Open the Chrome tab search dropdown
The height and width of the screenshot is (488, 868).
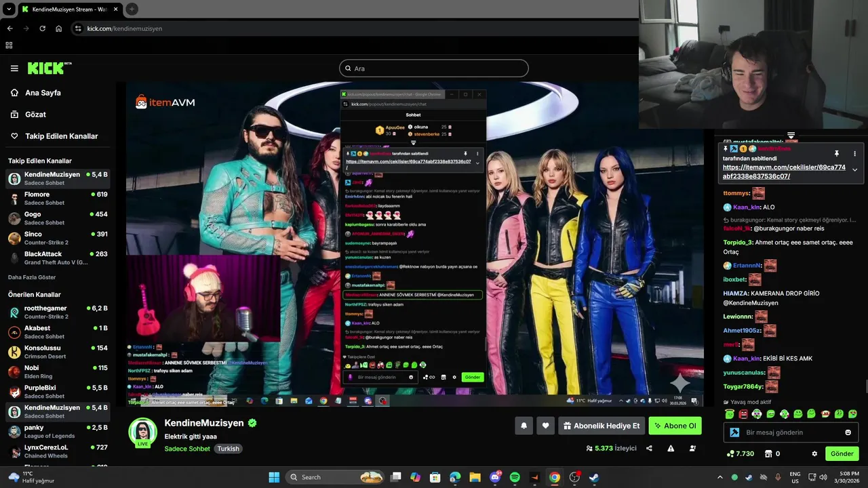coord(9,9)
